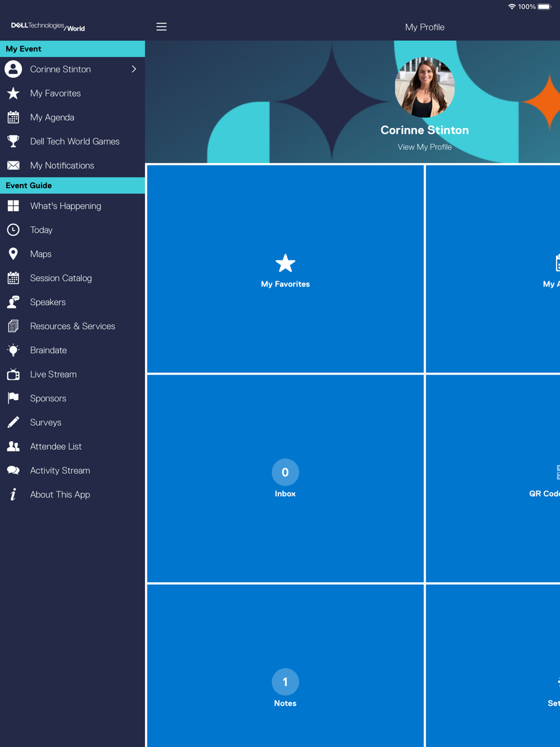Viewport: 560px width, 747px height.
Task: Click the star icon in My Favorites tile
Action: click(285, 263)
